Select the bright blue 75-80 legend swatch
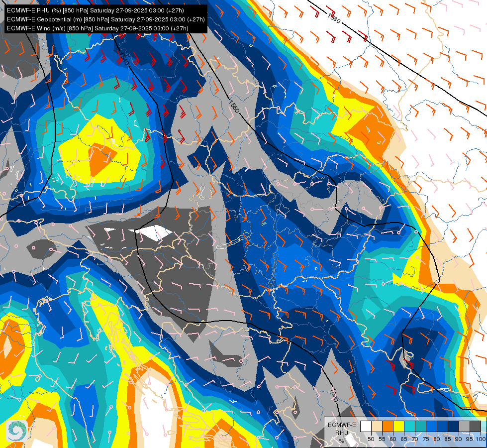 coord(432,426)
